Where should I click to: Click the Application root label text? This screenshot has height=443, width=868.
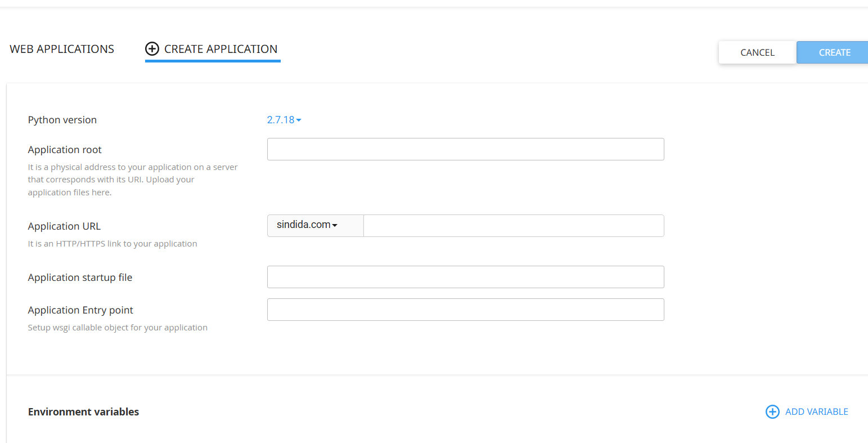[x=65, y=150]
